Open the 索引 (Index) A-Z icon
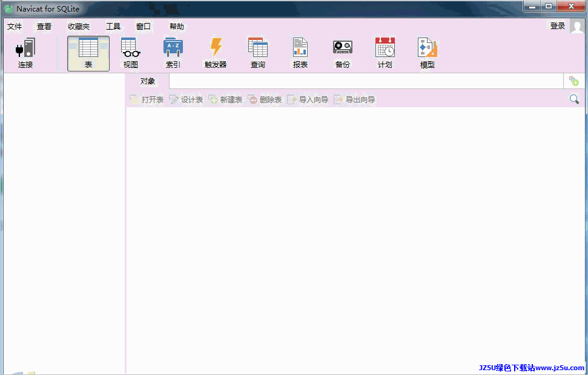This screenshot has height=375, width=588. [173, 48]
